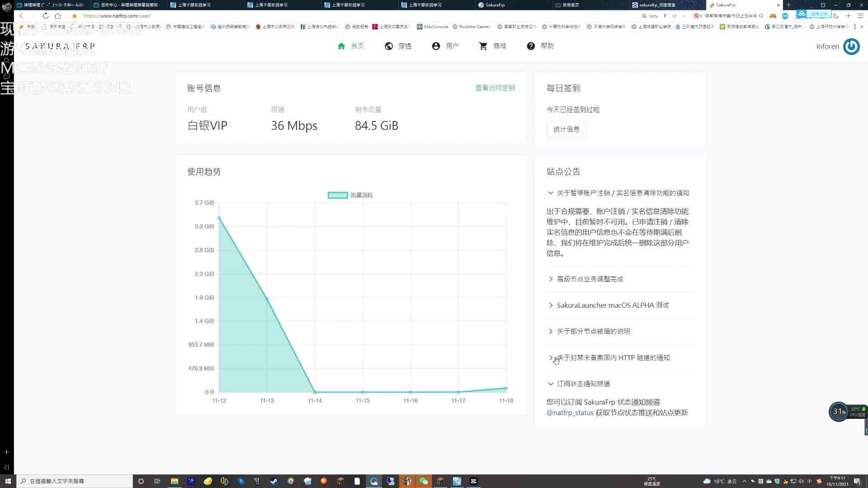Open the Sogou search engine dropdown arrow
The height and width of the screenshot is (488, 868).
(x=701, y=16)
